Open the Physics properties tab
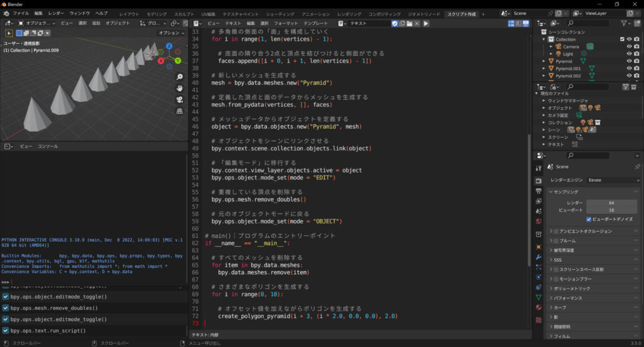Image resolution: width=644 pixels, height=347 pixels. (x=538, y=277)
